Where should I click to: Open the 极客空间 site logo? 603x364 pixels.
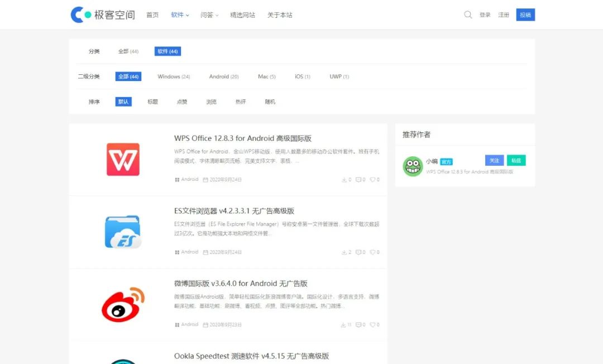(x=103, y=15)
